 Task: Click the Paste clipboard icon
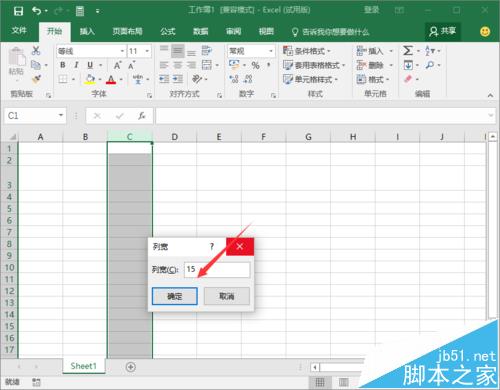pyautogui.click(x=16, y=56)
